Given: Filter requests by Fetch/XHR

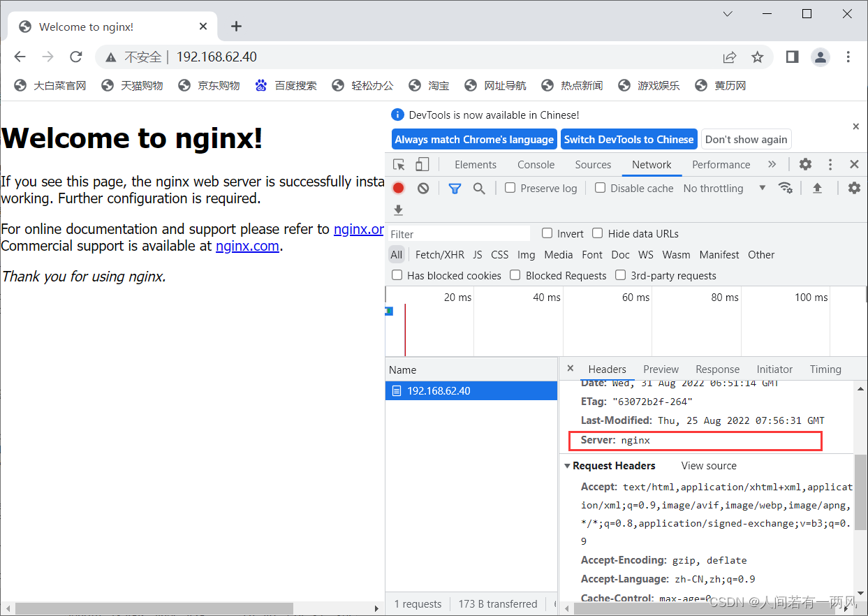Looking at the screenshot, I should [440, 255].
